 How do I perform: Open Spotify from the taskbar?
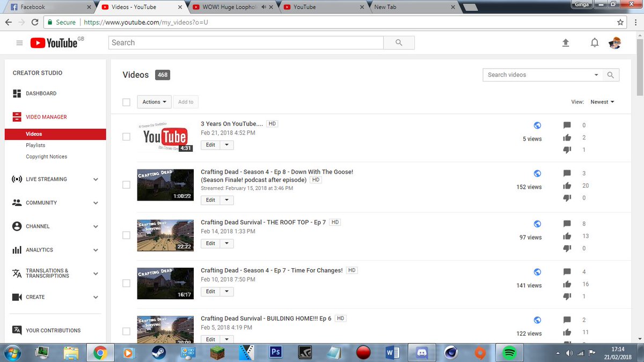point(509,353)
